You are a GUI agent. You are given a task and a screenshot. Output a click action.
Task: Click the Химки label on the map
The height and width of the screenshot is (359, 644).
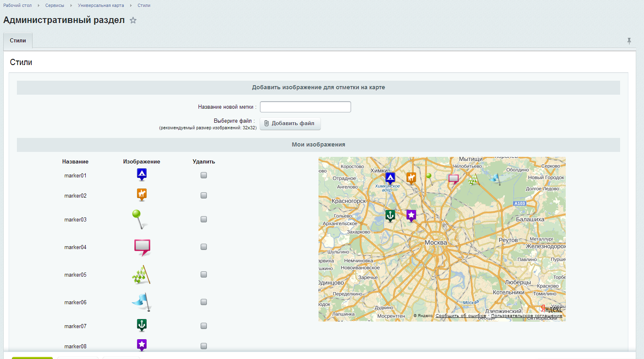pos(379,170)
